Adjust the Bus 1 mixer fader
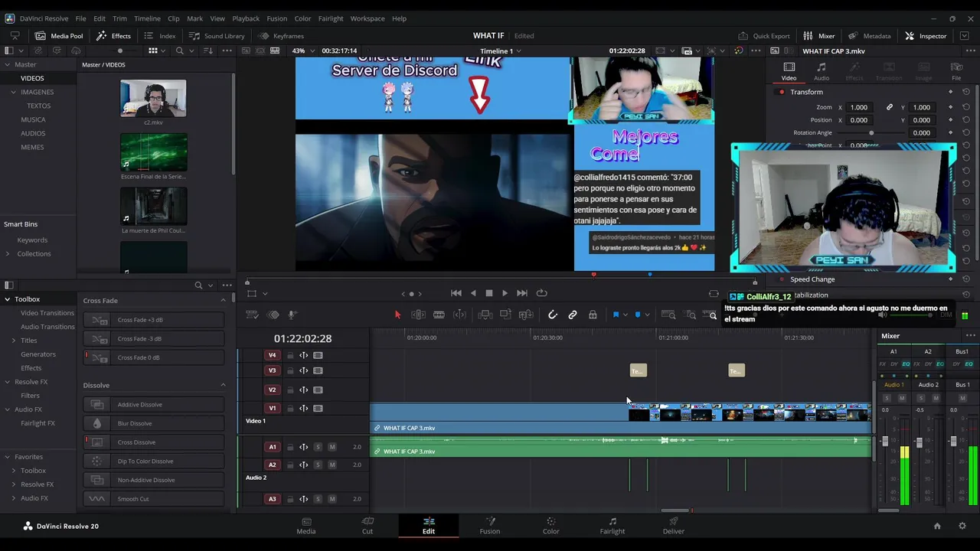 point(953,442)
